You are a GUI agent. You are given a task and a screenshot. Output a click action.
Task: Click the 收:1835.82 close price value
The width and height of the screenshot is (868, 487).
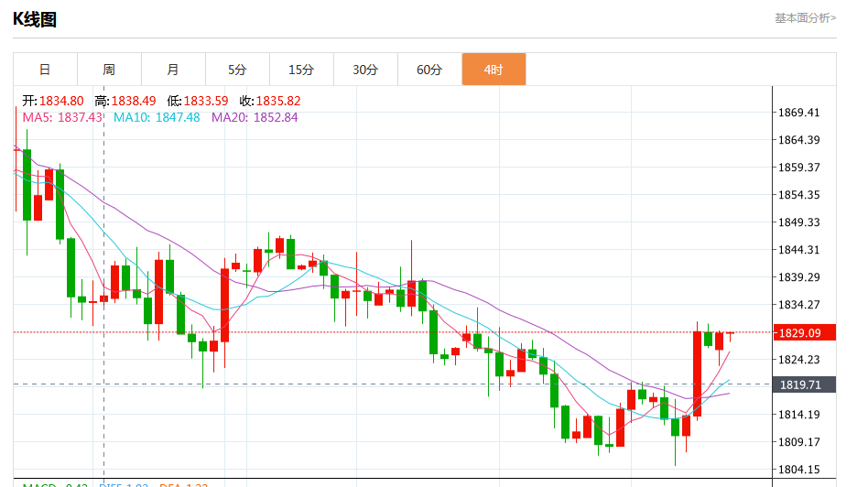point(270,101)
